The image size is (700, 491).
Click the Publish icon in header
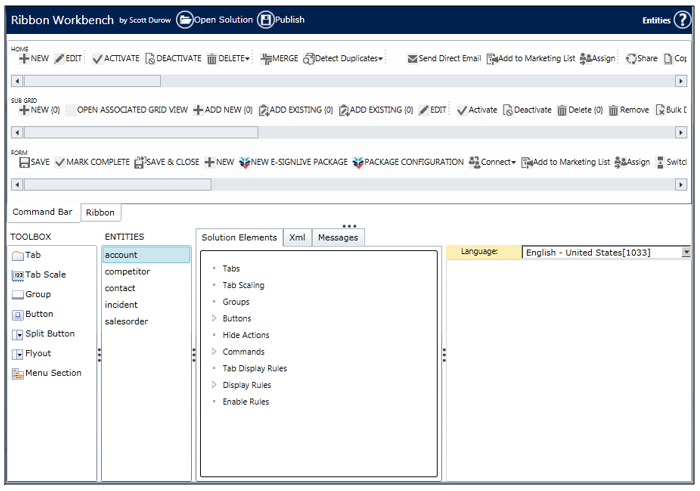(x=266, y=20)
